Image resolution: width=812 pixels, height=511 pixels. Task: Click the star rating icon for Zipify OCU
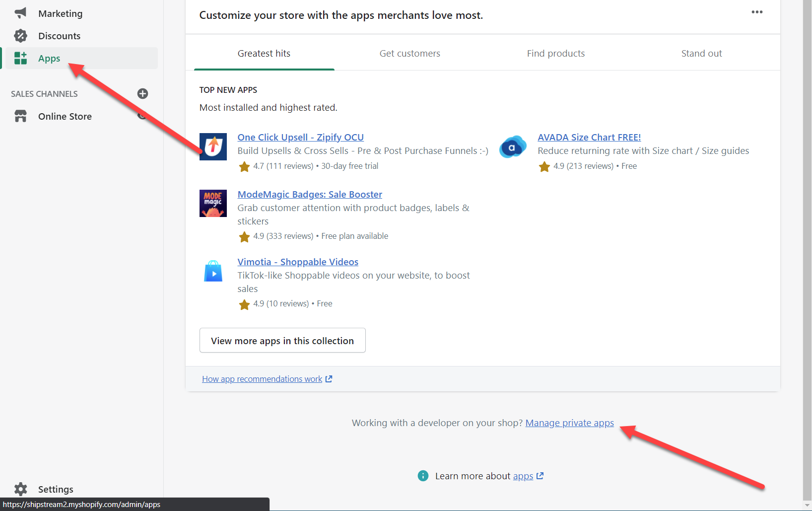tap(244, 166)
